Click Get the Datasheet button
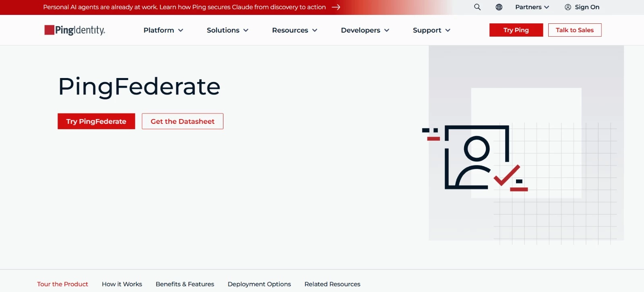The width and height of the screenshot is (644, 292). click(x=182, y=121)
